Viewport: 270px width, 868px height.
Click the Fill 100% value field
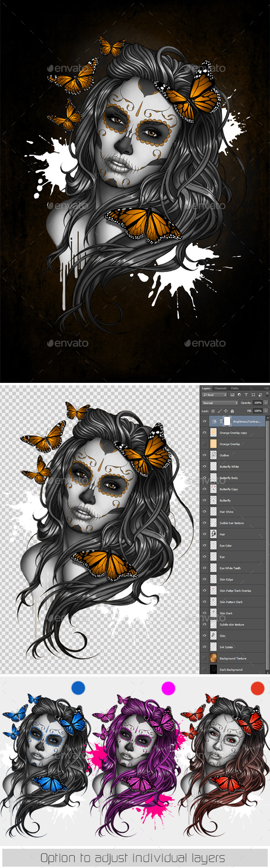coord(258,411)
